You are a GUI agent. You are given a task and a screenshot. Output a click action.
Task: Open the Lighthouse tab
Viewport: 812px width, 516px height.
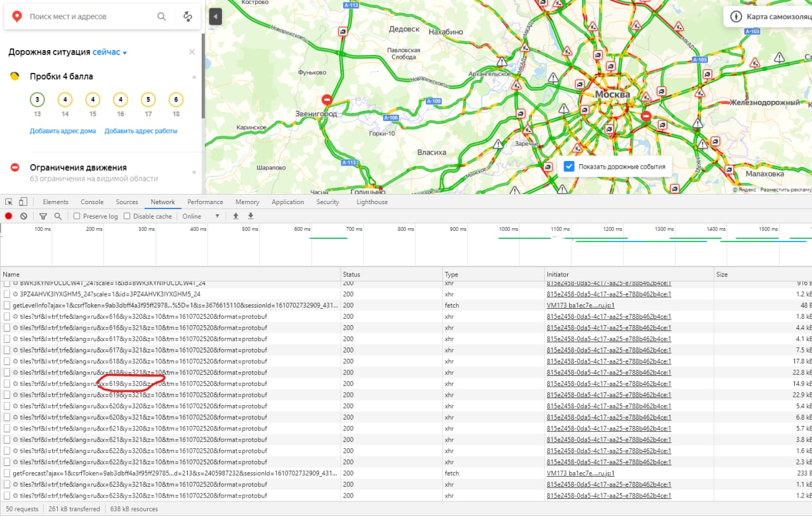pos(372,202)
